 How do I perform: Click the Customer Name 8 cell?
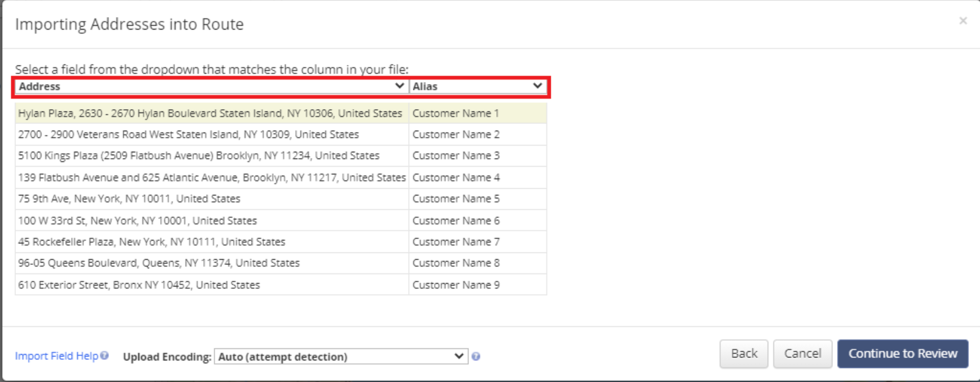(478, 263)
